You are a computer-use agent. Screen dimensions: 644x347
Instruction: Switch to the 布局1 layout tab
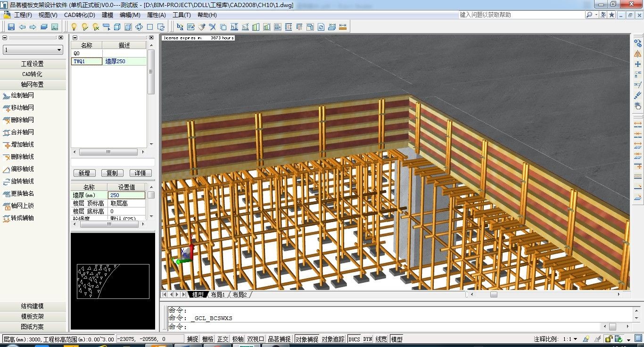218,295
